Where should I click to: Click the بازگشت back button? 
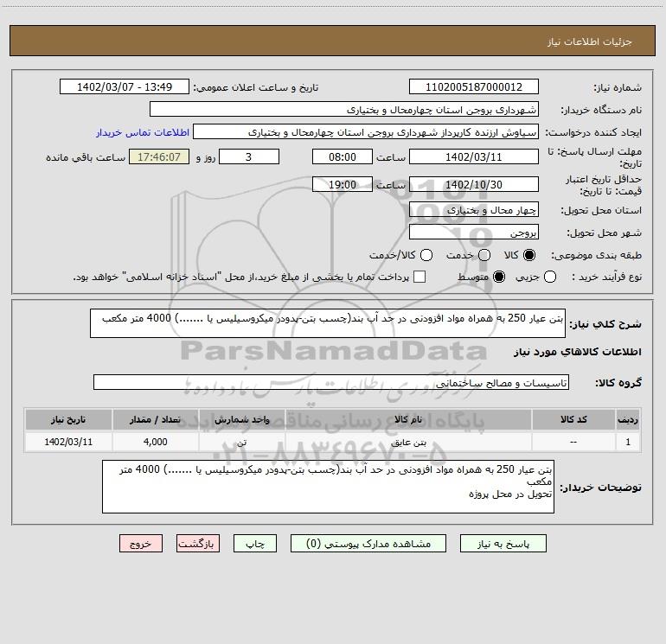(198, 544)
